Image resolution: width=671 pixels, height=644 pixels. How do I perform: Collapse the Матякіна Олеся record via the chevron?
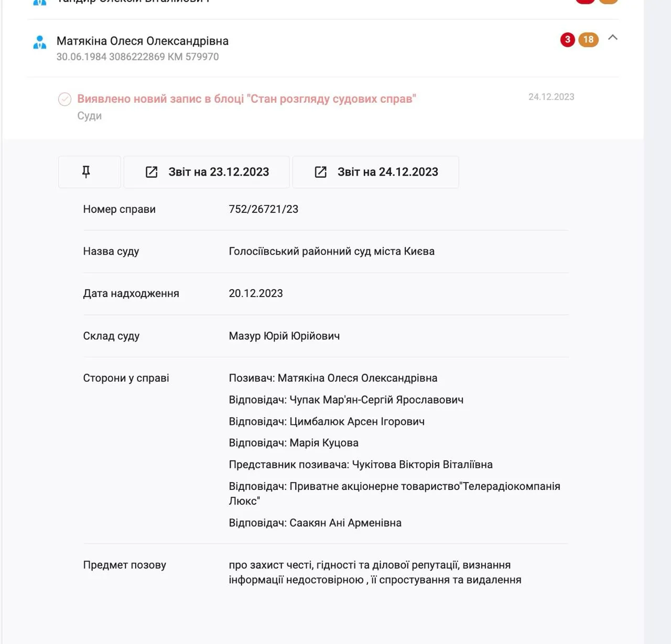612,38
